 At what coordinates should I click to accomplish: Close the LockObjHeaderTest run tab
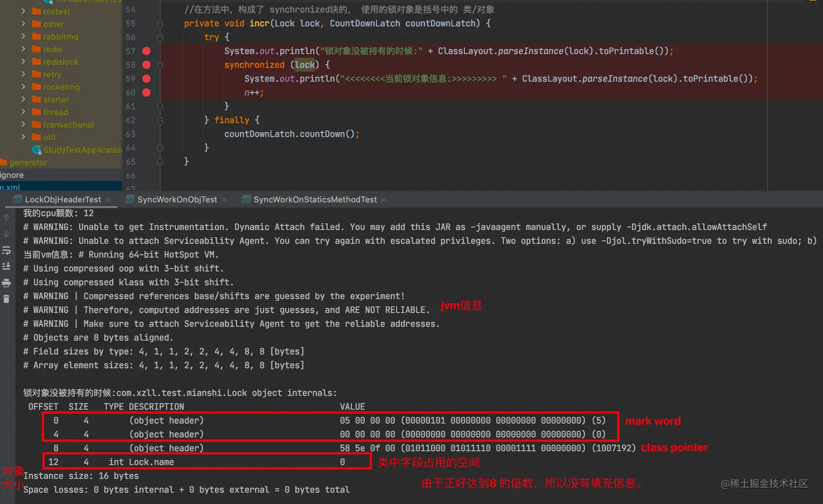108,200
